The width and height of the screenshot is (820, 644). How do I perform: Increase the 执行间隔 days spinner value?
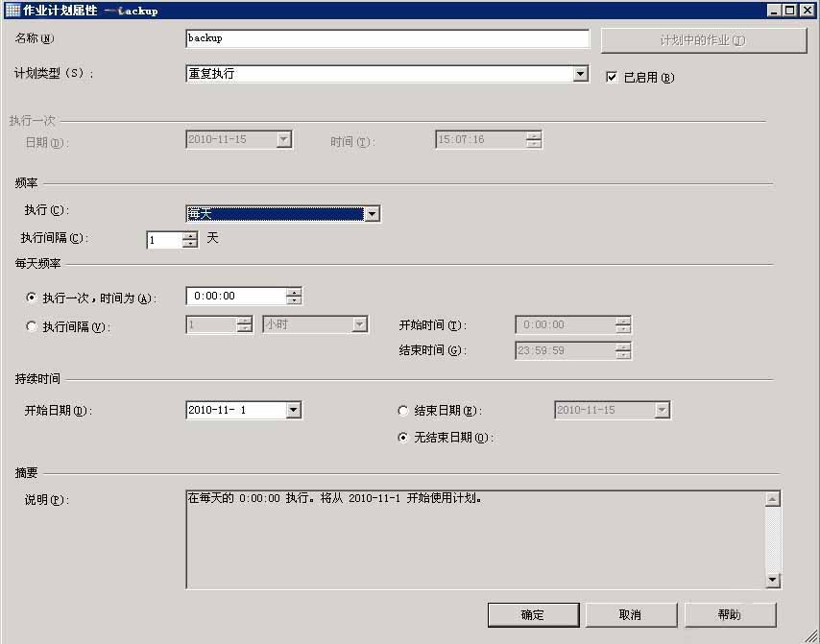tap(190, 235)
